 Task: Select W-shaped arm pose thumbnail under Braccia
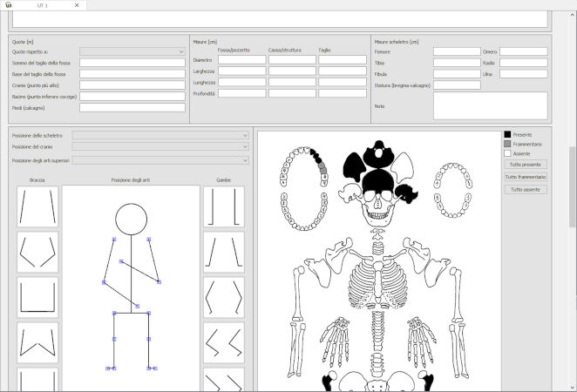click(37, 342)
